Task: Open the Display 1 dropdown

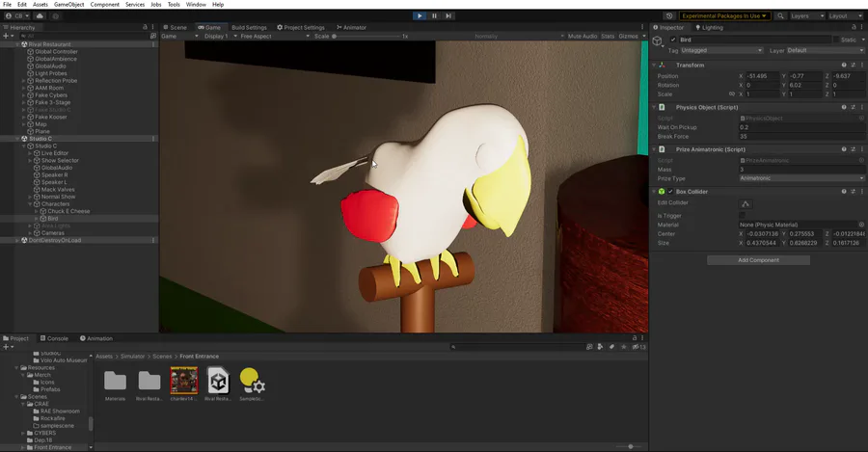Action: coord(220,36)
